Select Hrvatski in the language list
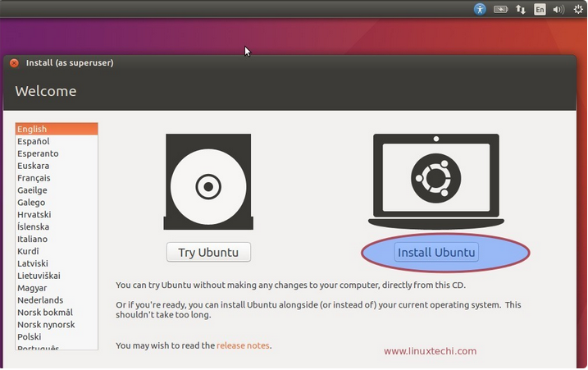 [x=57, y=214]
